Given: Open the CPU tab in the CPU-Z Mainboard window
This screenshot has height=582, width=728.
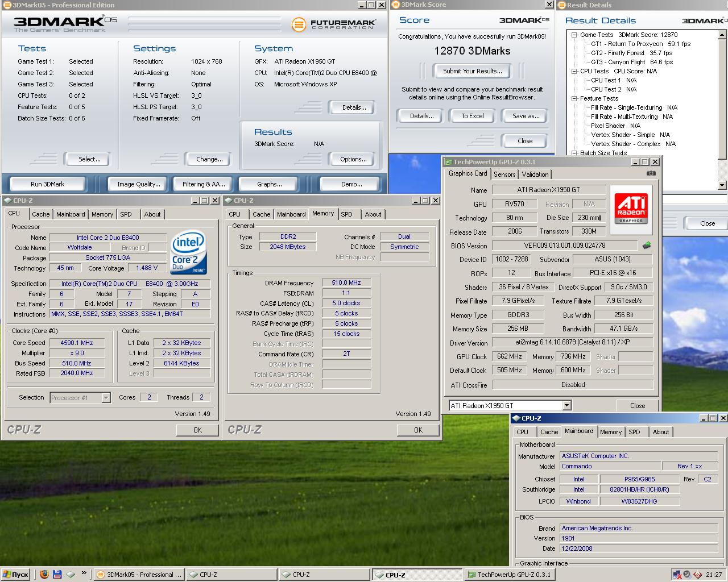Looking at the screenshot, I should click(x=522, y=432).
